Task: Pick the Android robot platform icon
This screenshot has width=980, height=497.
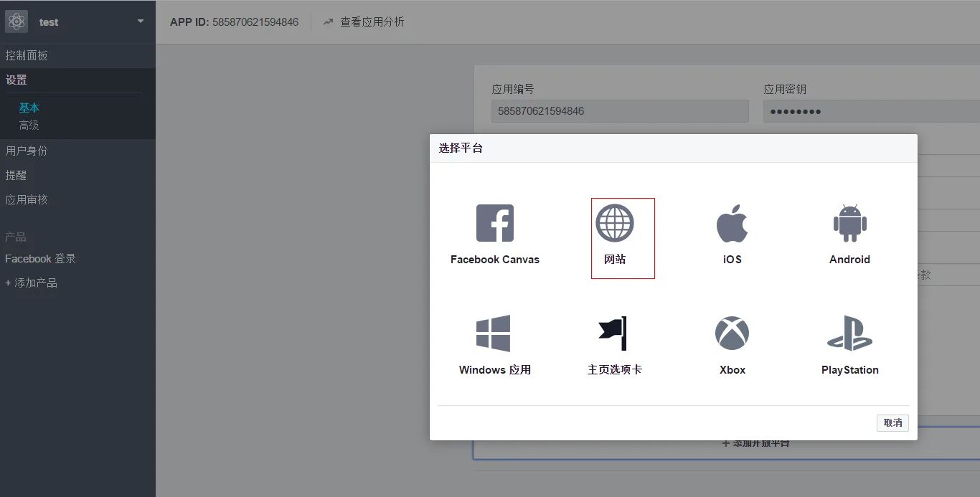Action: point(849,223)
